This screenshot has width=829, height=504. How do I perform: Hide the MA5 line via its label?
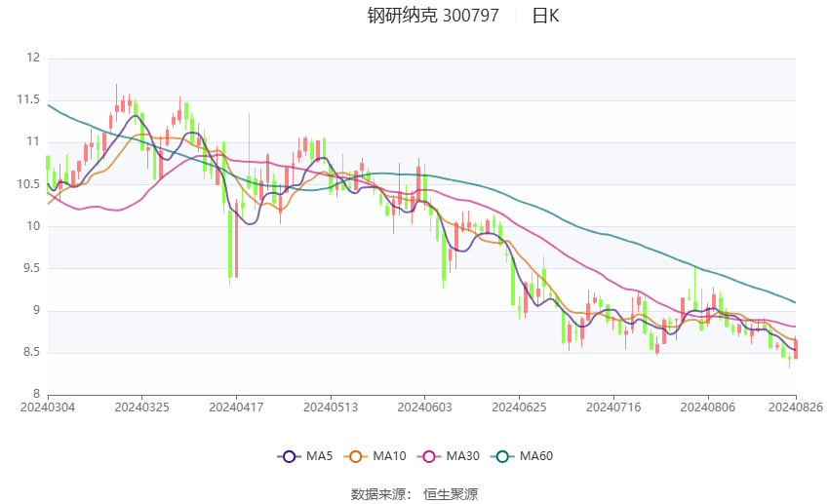tap(319, 456)
